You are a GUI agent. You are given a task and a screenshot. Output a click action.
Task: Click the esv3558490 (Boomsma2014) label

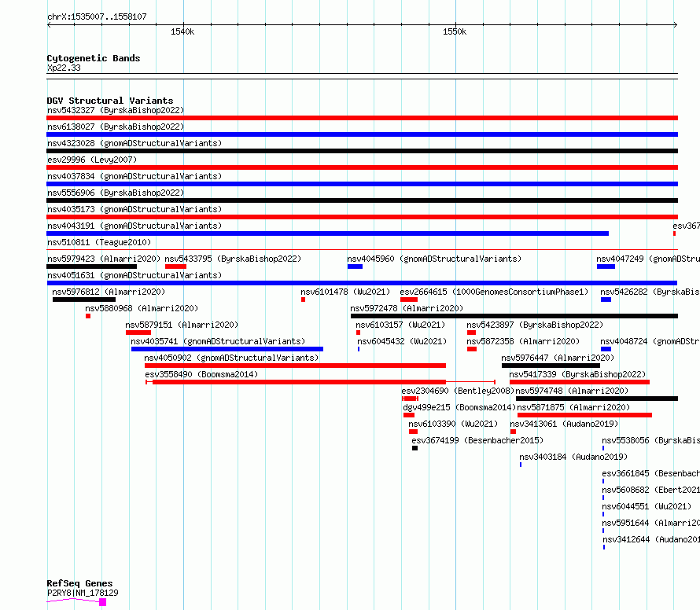point(201,374)
